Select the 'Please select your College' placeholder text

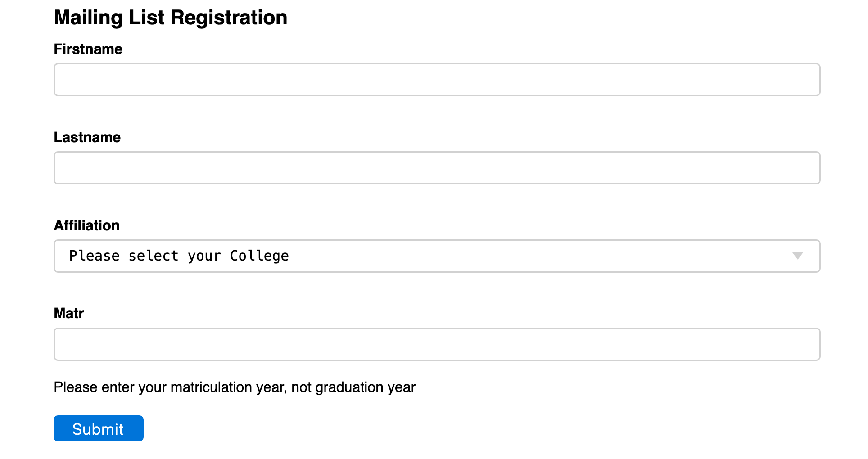pyautogui.click(x=179, y=256)
